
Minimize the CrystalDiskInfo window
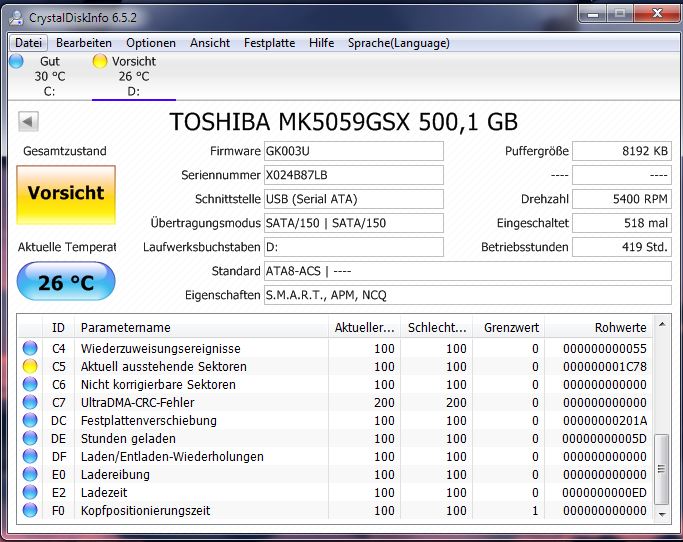[x=592, y=14]
